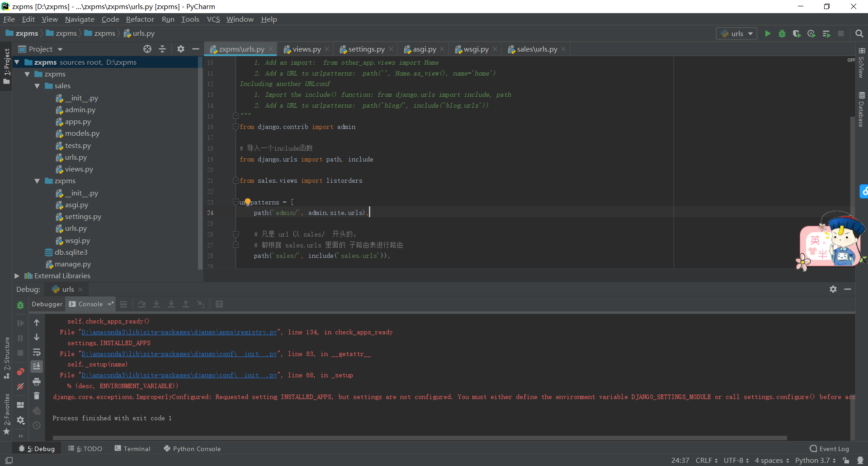Screen dimensions: 868x466
Task: Open the urls run configuration dropdown
Action: tap(736, 33)
